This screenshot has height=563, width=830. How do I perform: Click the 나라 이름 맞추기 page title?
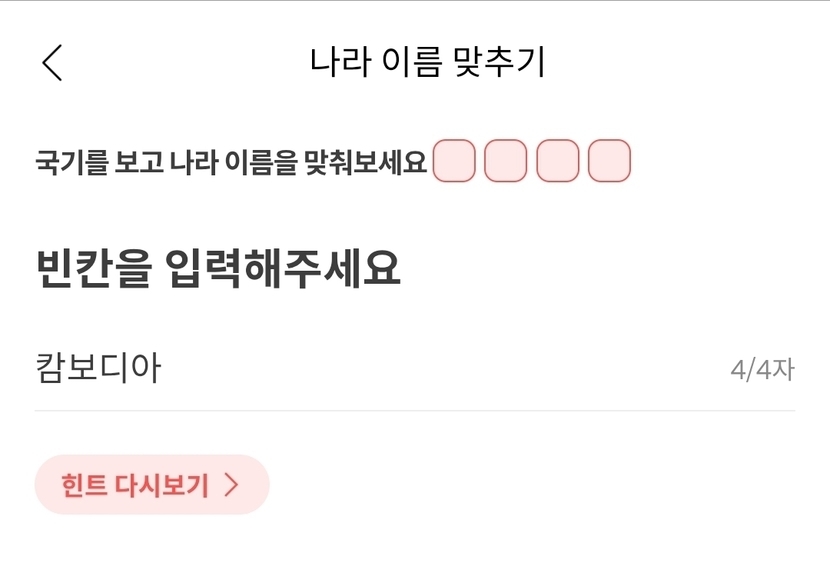(x=427, y=62)
